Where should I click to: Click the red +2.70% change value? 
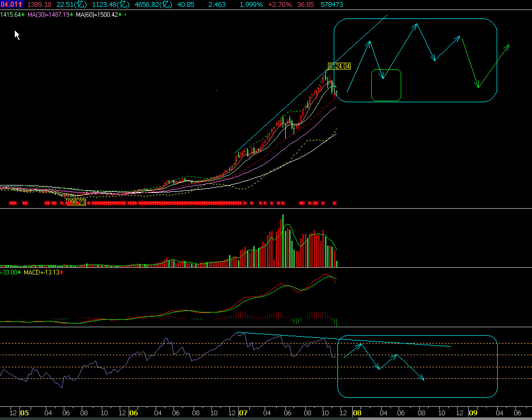[x=279, y=5]
